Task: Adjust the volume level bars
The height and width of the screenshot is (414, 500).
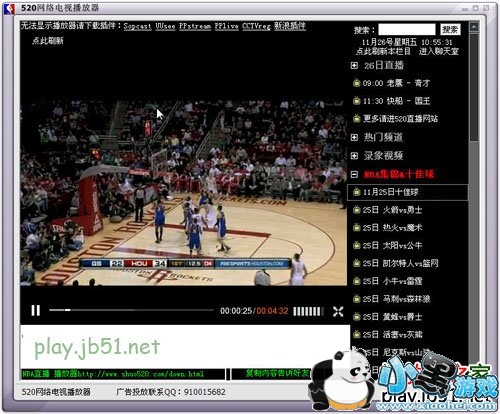Action: click(x=308, y=311)
